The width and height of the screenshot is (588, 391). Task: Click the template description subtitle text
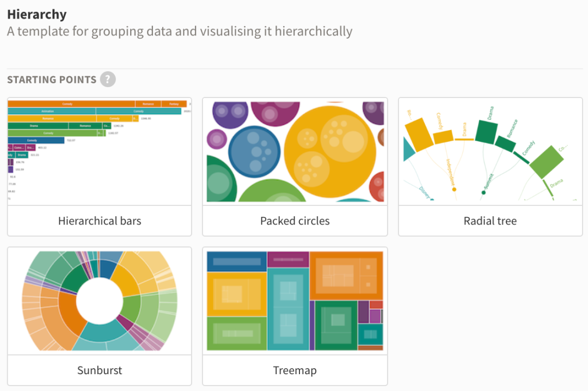coord(180,31)
